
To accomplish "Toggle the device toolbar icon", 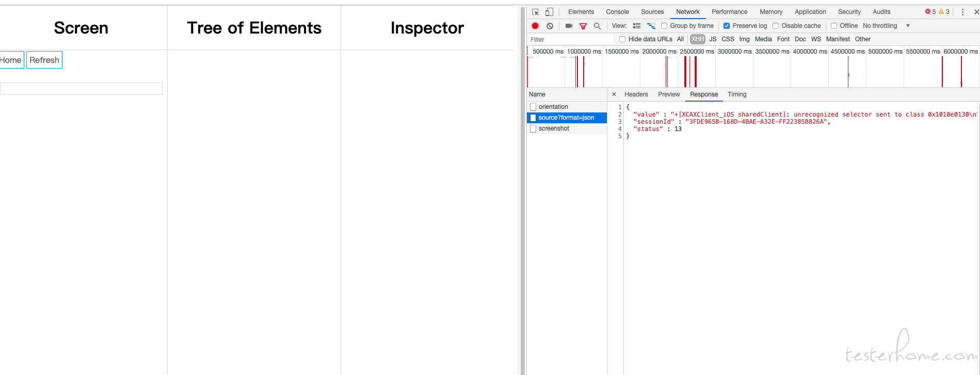I will pos(549,12).
